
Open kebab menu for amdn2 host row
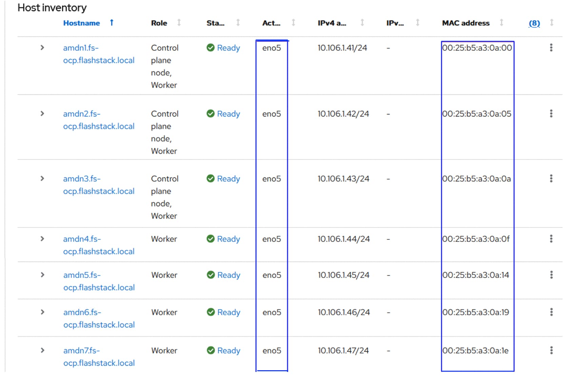551,114
